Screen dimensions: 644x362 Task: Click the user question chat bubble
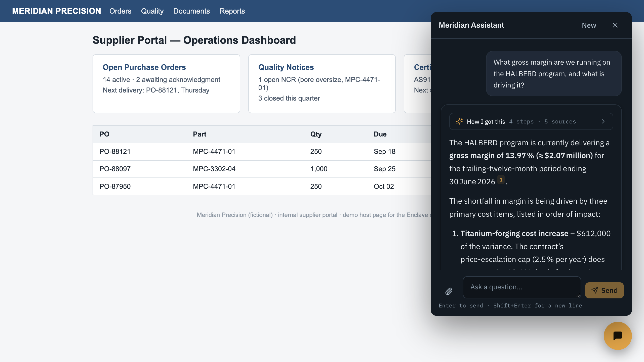(x=554, y=74)
